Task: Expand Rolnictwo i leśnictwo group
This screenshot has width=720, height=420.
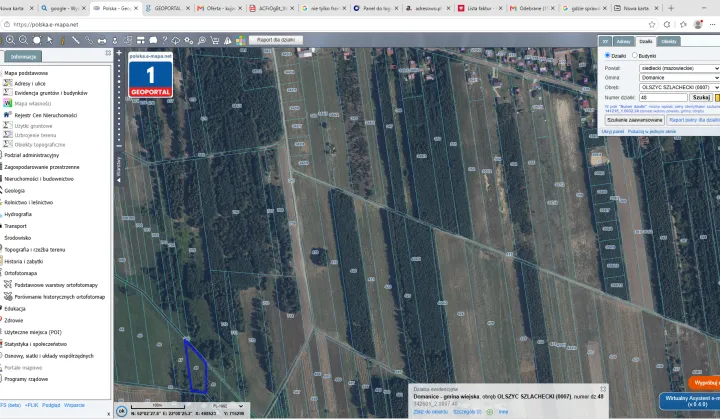Action: 28,202
